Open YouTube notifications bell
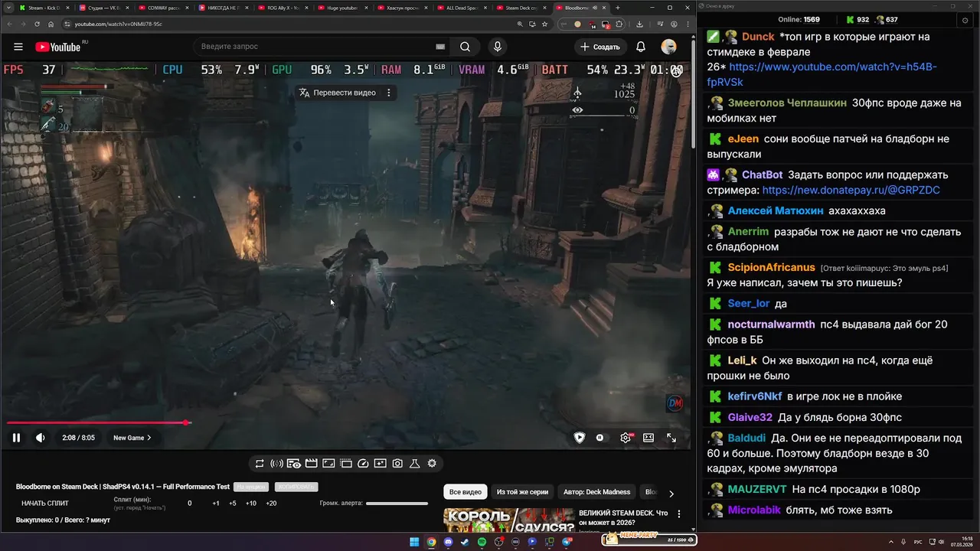The image size is (980, 551). coord(641,47)
